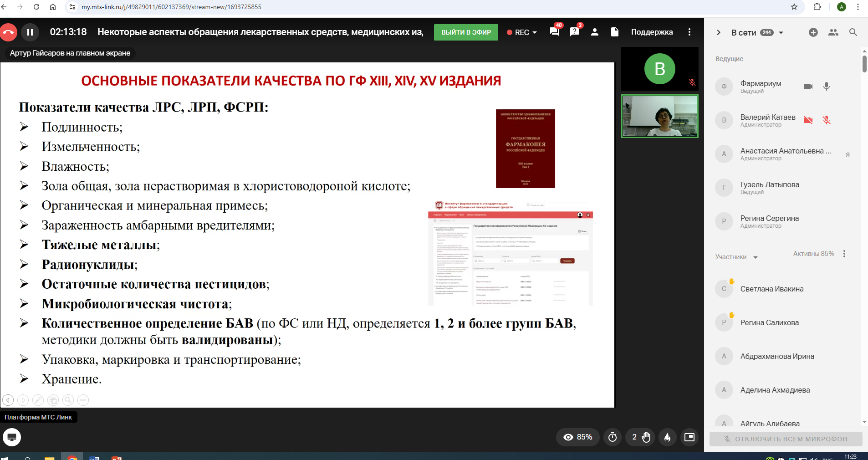This screenshot has height=460, width=868.
Task: Select Анастасия Анатольевна in hosts list
Action: point(786,154)
